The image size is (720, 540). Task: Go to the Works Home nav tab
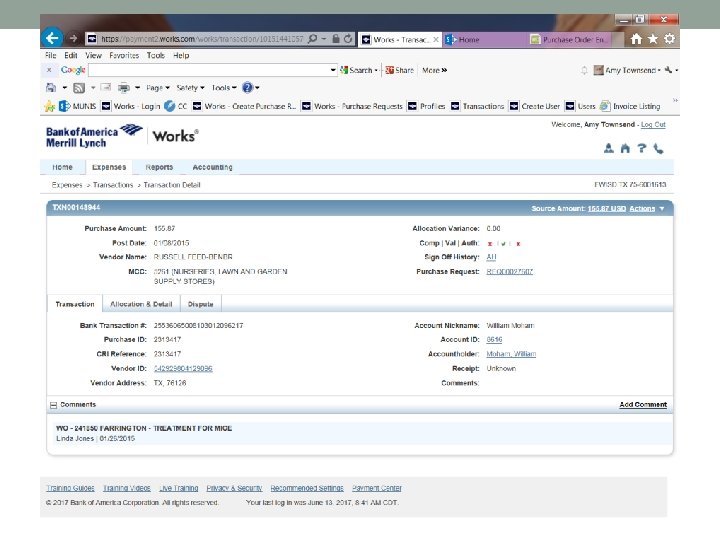[62, 167]
